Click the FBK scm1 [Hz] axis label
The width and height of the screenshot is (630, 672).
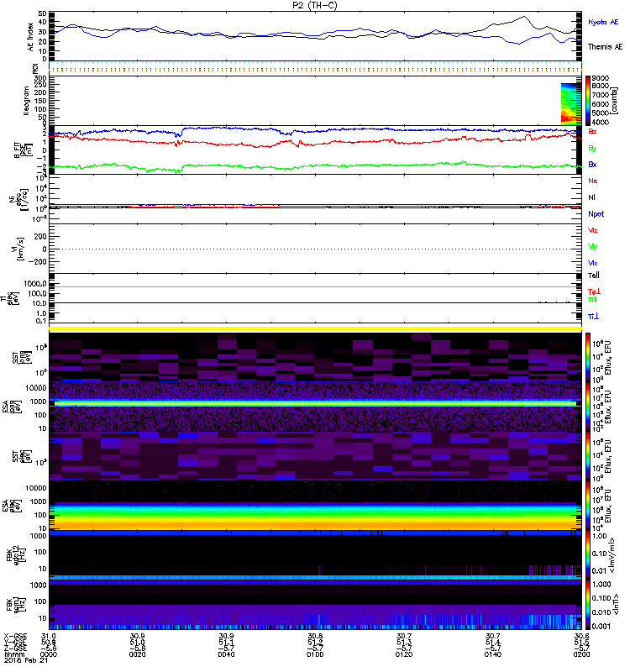click(16, 605)
